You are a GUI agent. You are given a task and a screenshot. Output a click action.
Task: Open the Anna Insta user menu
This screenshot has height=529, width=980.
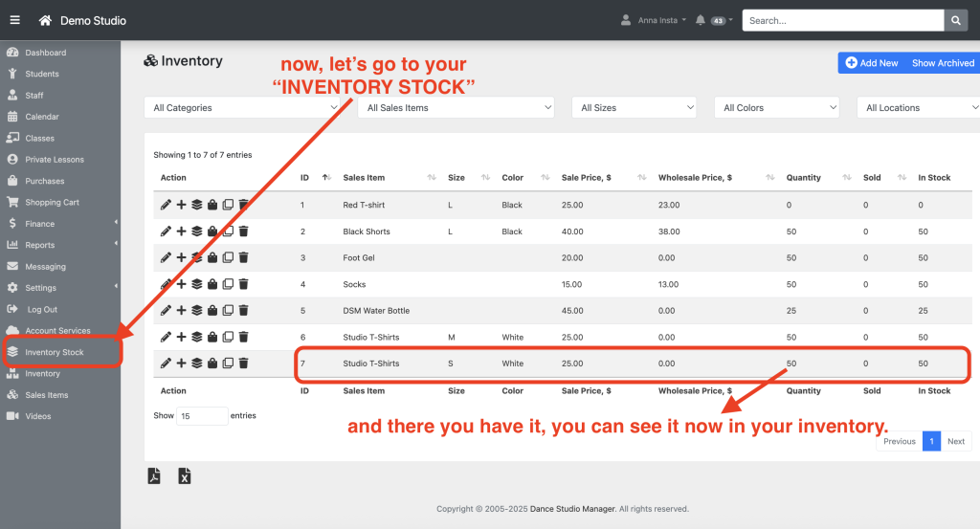(653, 20)
